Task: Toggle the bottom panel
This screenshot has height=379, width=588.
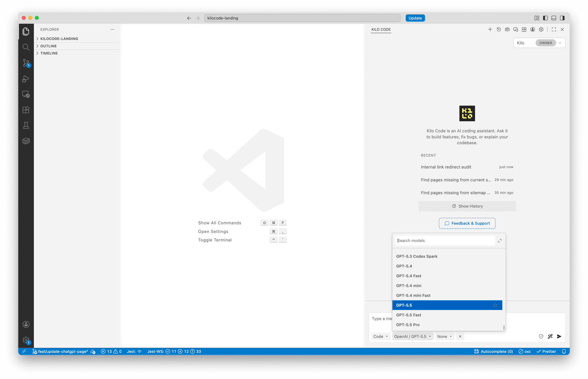Action: pyautogui.click(x=554, y=18)
